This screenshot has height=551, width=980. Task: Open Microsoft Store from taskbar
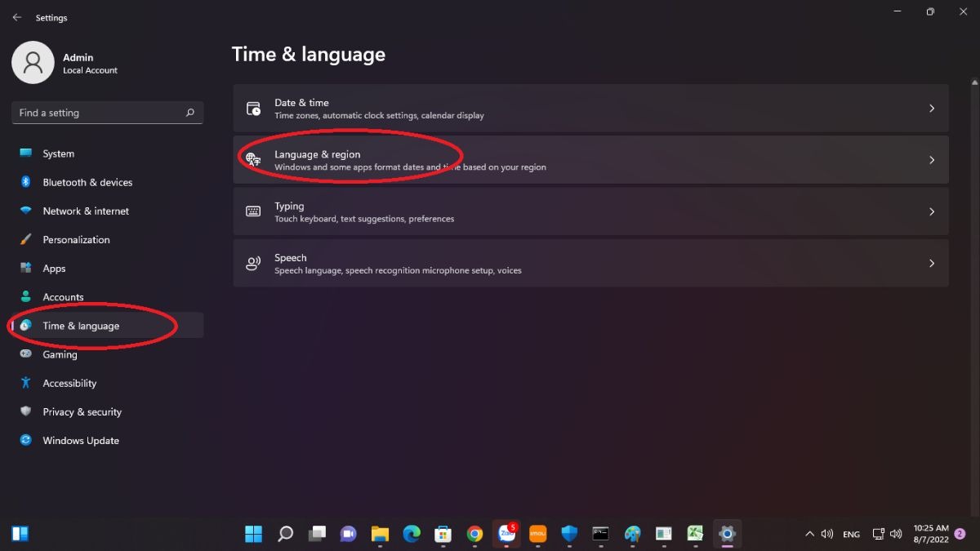[x=443, y=534]
